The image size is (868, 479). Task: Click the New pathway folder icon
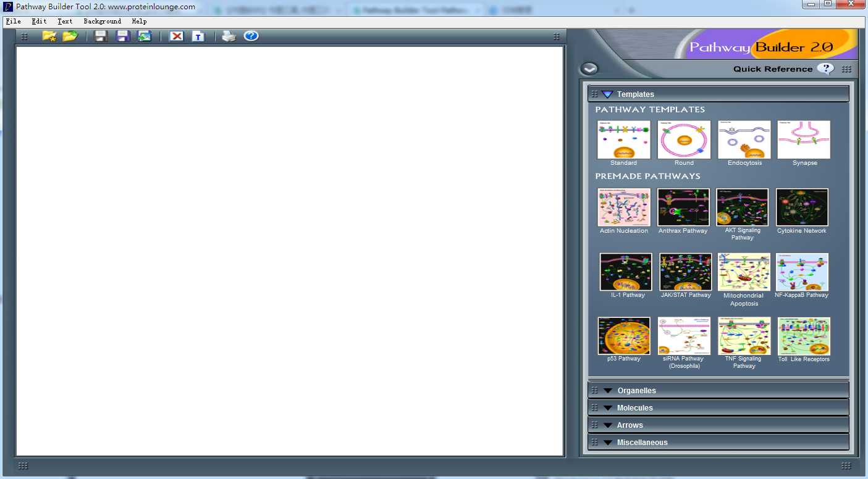click(49, 36)
